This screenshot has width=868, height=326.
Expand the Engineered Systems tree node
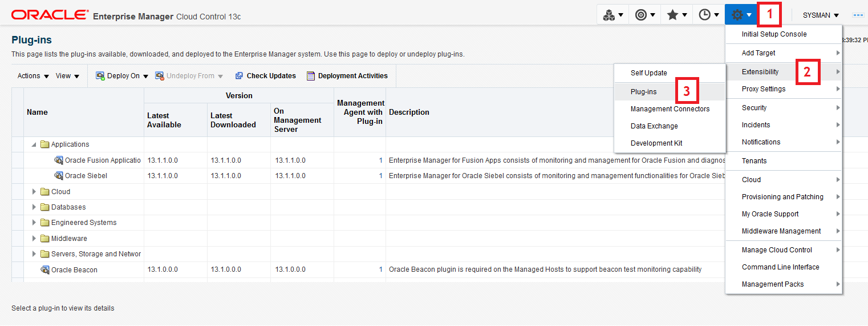coord(34,223)
